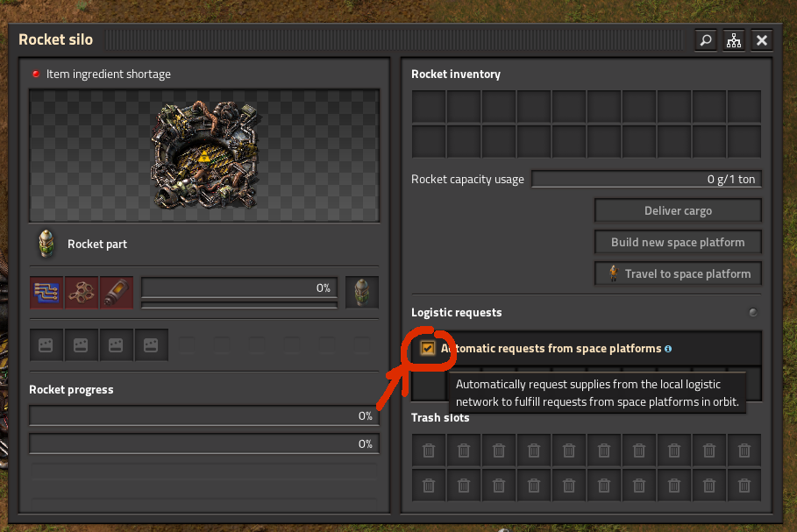Open the circuit network connections icon
The width and height of the screenshot is (797, 532).
coord(734,40)
